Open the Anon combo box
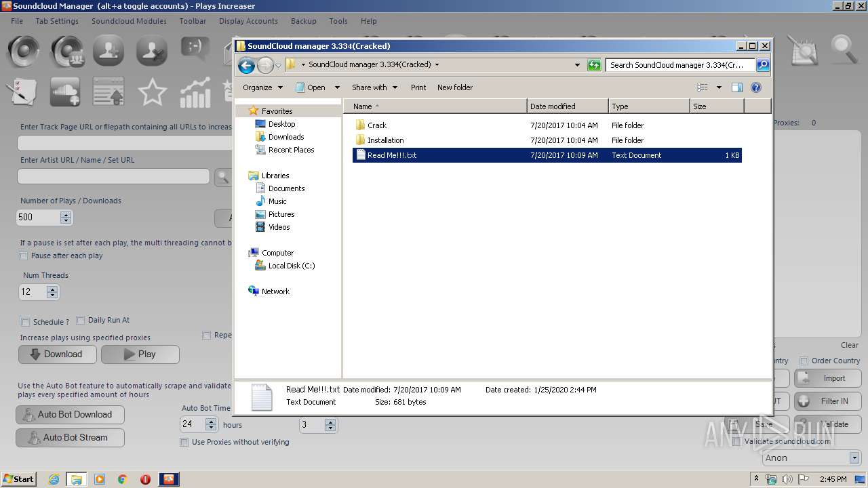Image resolution: width=868 pixels, height=488 pixels. click(811, 457)
